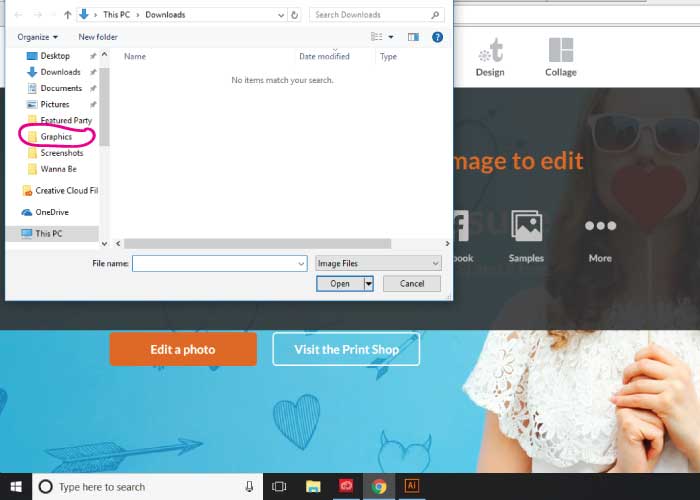Select OneDrive in the navigation pane

(51, 212)
